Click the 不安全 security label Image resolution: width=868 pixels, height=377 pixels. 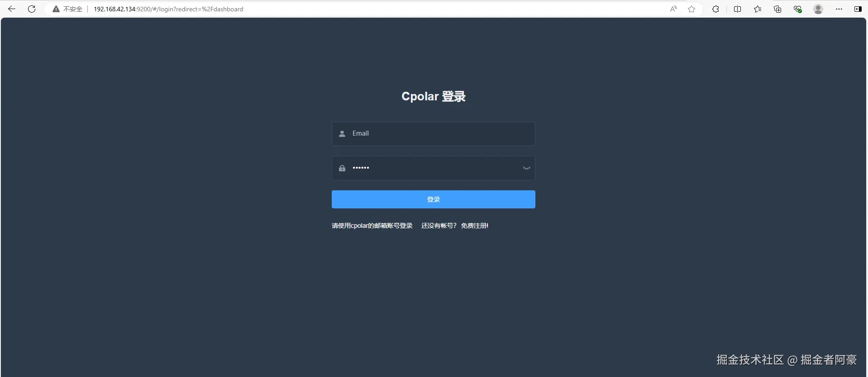pyautogui.click(x=72, y=9)
